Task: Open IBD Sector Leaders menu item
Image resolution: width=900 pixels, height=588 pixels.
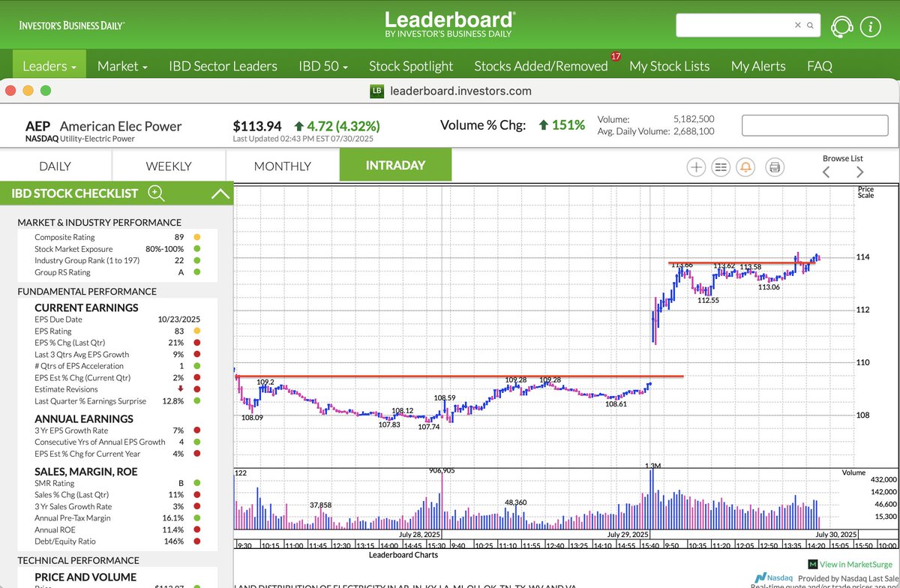Action: click(x=223, y=66)
